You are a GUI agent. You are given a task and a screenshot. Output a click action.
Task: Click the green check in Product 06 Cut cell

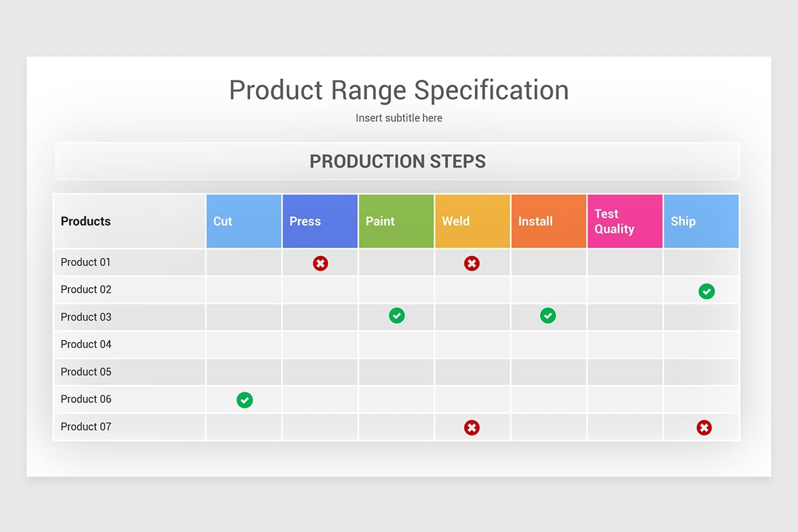tap(245, 400)
